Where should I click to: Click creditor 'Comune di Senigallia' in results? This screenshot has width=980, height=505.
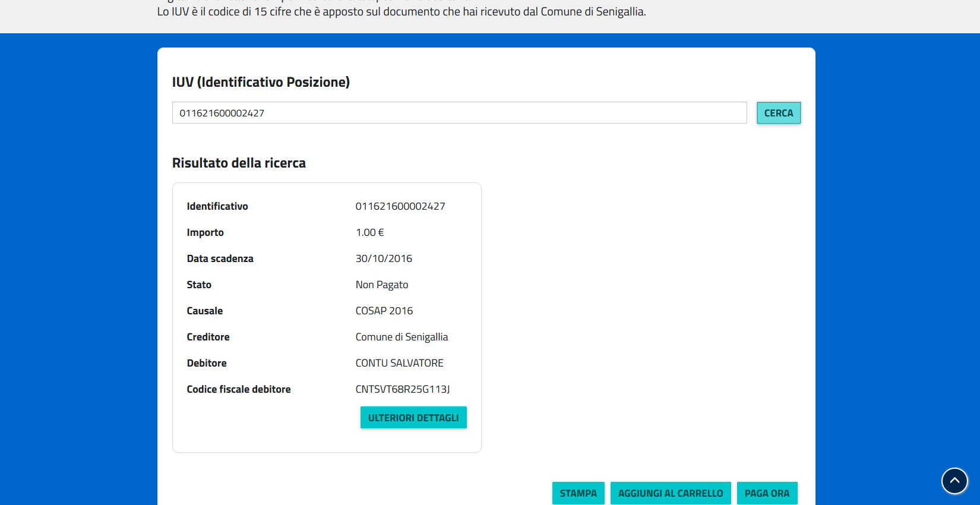(402, 337)
